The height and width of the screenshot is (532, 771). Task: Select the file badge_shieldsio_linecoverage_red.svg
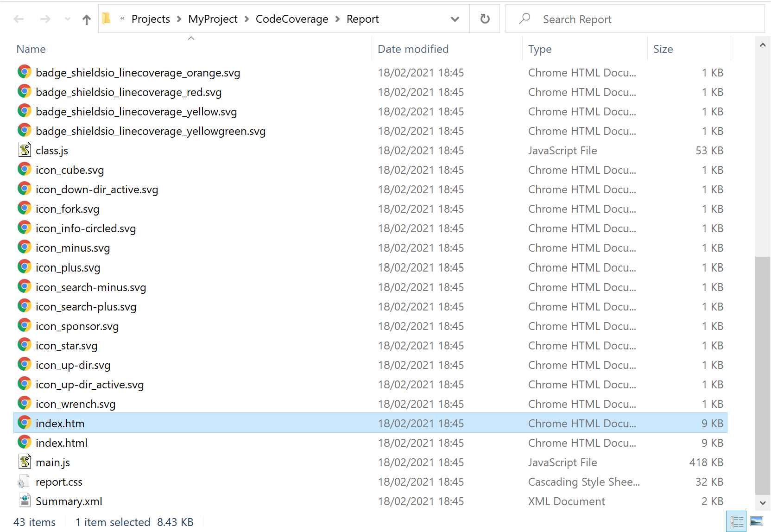(x=129, y=92)
